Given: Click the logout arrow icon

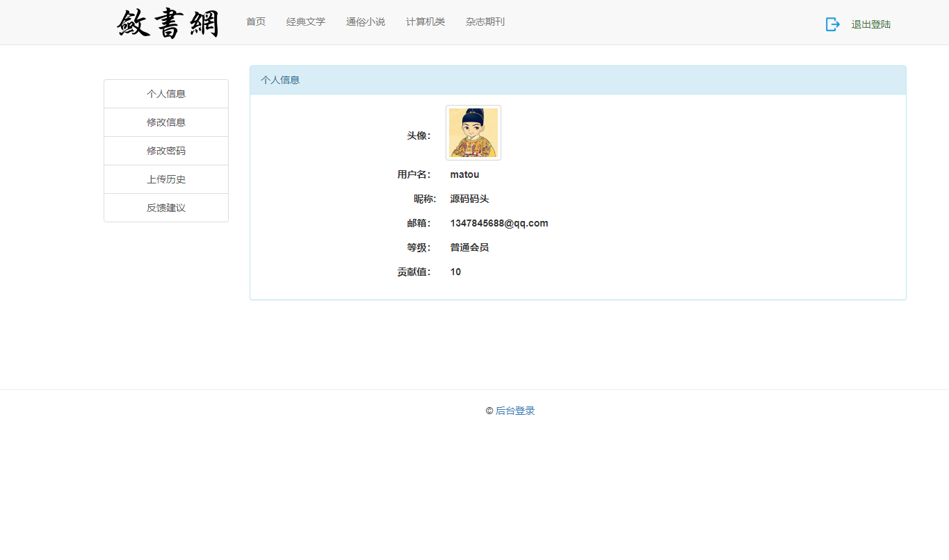Looking at the screenshot, I should 832,24.
